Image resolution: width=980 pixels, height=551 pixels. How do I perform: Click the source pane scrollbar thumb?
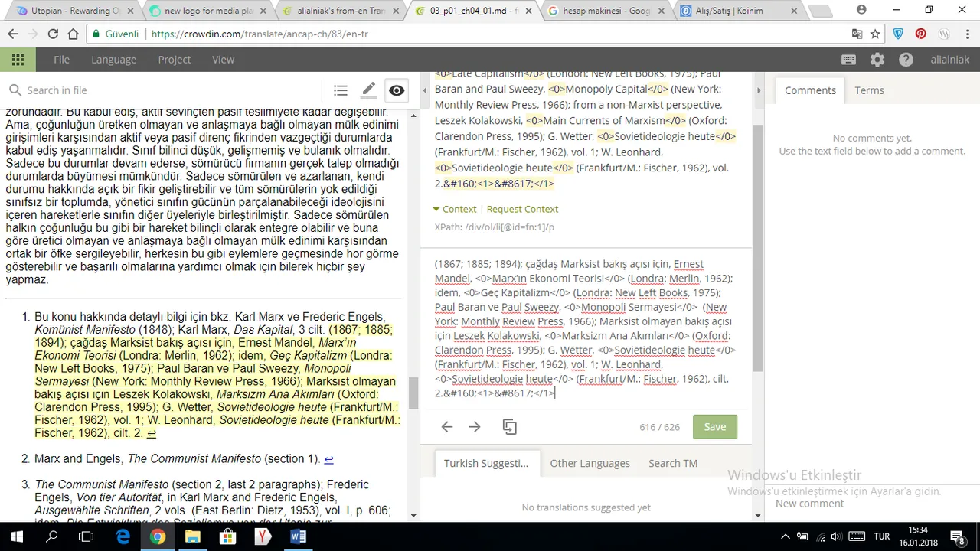pyautogui.click(x=758, y=249)
